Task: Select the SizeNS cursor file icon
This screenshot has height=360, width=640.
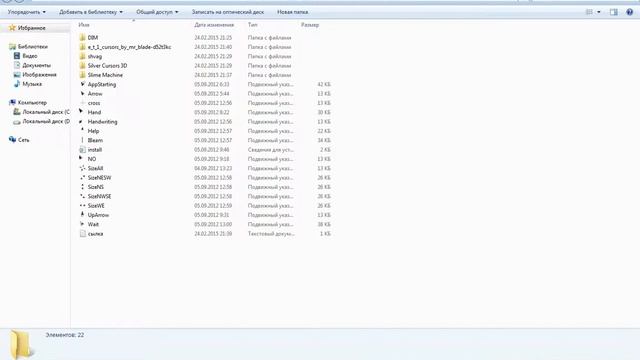Action: point(82,187)
